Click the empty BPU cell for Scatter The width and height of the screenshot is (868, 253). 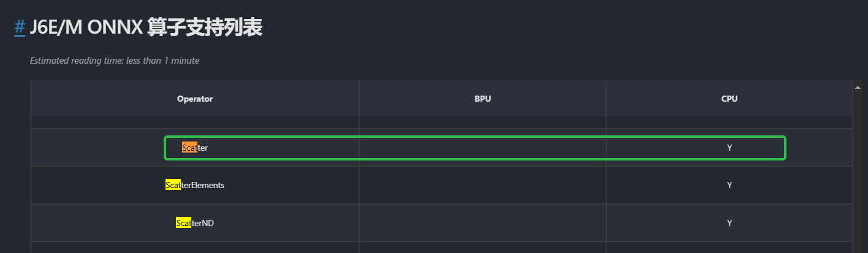point(482,148)
